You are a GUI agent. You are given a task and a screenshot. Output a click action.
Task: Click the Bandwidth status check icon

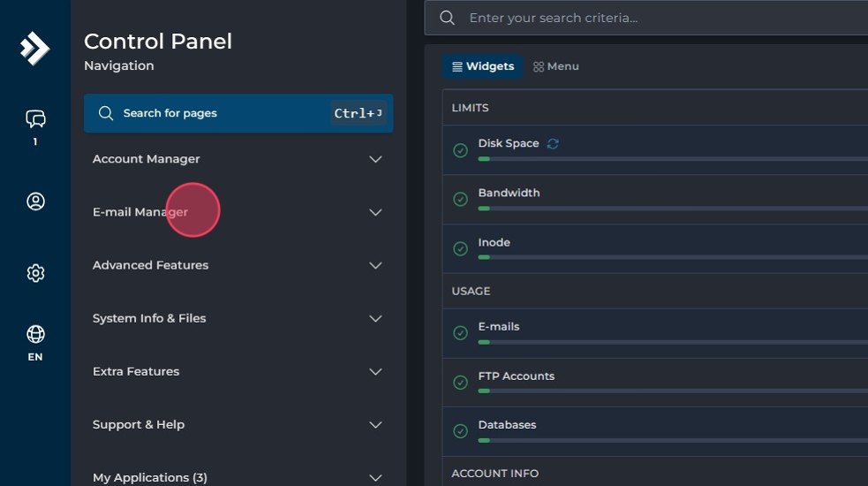(x=460, y=200)
